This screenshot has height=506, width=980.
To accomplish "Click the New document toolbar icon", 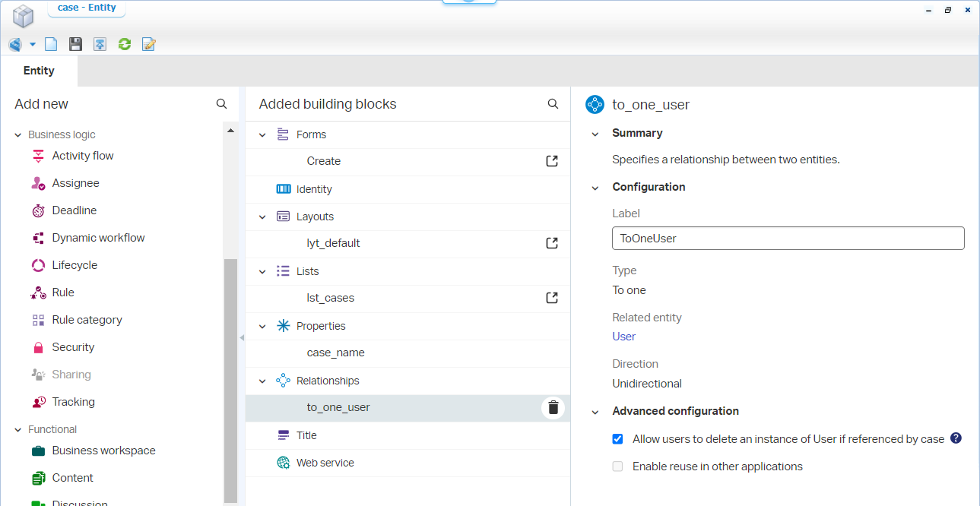I will 51,44.
